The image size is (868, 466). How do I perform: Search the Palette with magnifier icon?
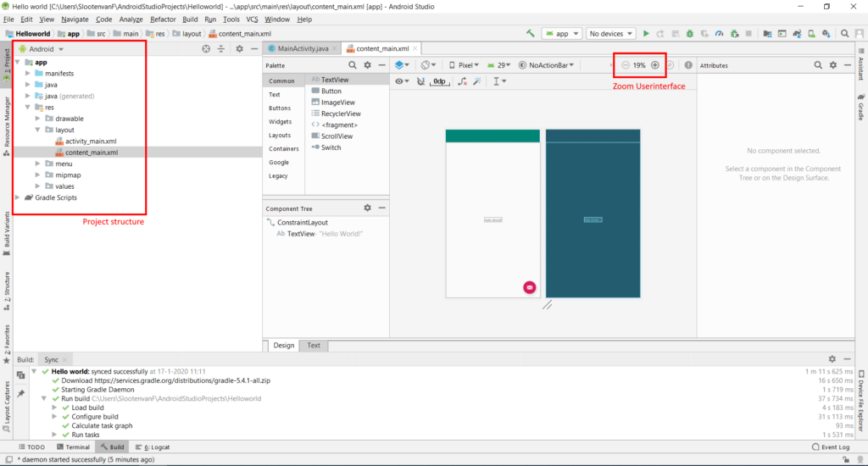pyautogui.click(x=352, y=64)
